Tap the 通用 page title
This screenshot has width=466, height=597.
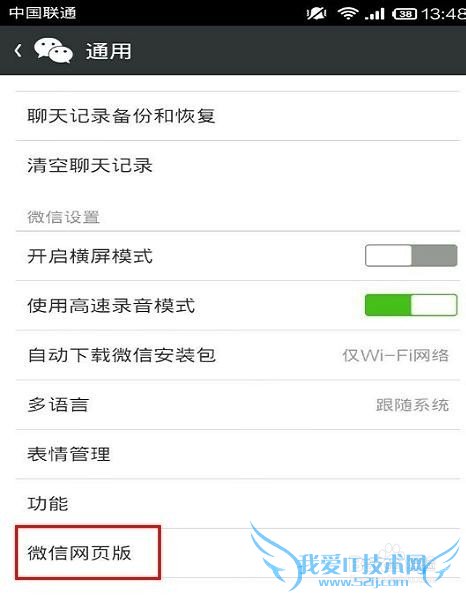(x=109, y=51)
